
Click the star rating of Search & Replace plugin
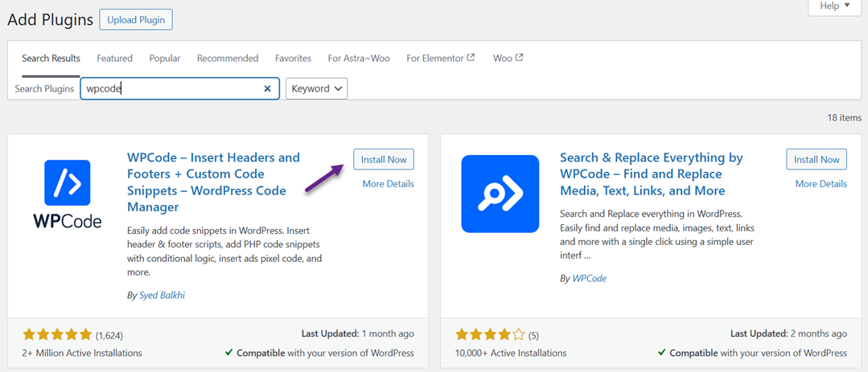[x=490, y=334]
